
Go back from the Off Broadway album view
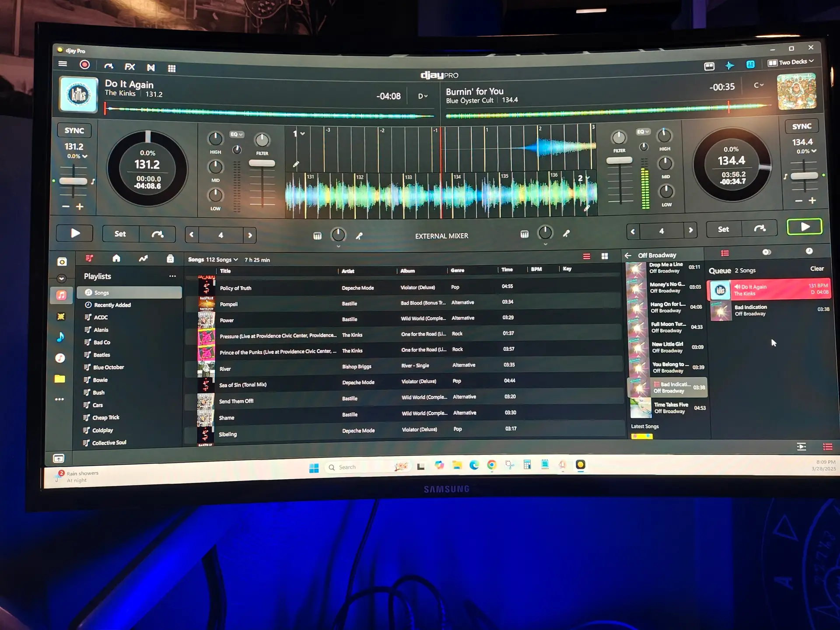click(628, 255)
